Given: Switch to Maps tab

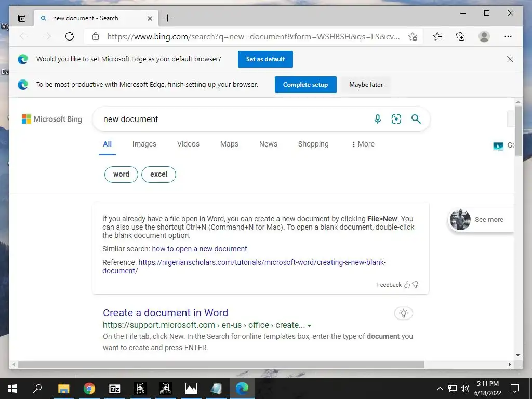Looking at the screenshot, I should tap(229, 144).
